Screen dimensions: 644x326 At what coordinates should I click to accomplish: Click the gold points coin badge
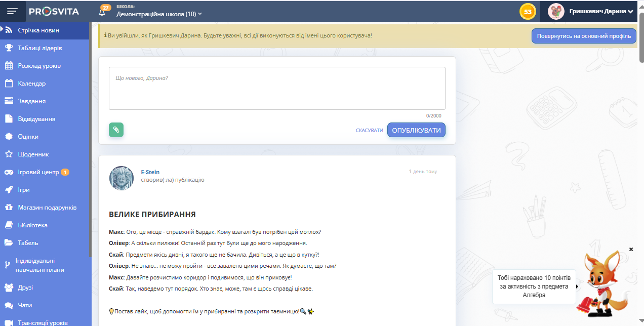tap(528, 11)
